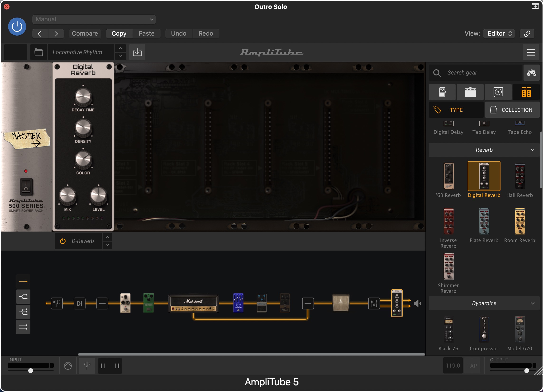
Task: Select the blue EQ pedal in chain
Action: (x=238, y=303)
